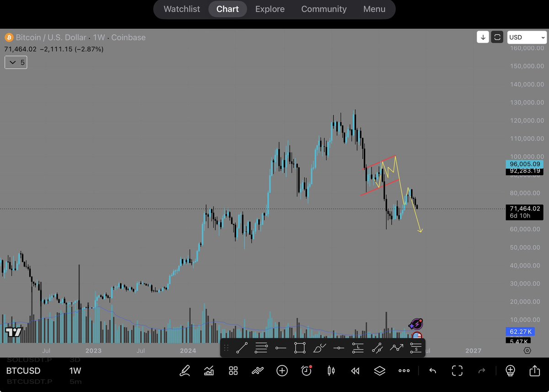Open the three-dots more options menu
Image resolution: width=549 pixels, height=392 pixels.
click(x=404, y=371)
